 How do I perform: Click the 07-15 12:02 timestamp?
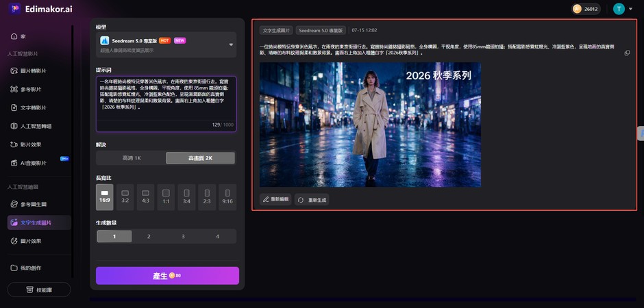[364, 30]
